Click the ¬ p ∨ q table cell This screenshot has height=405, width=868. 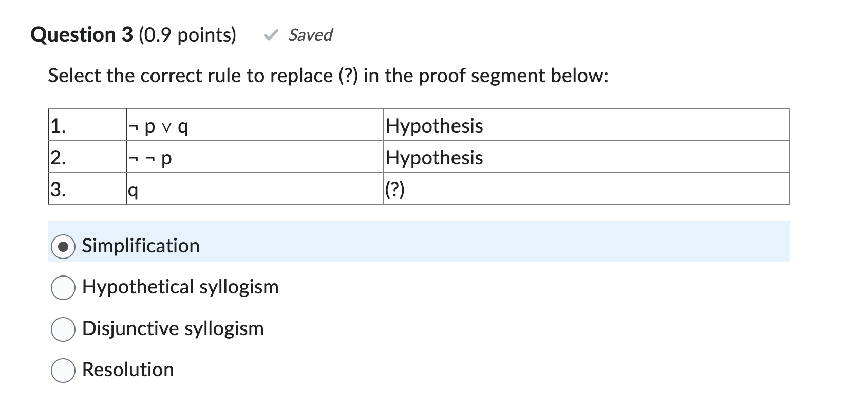pos(255,125)
